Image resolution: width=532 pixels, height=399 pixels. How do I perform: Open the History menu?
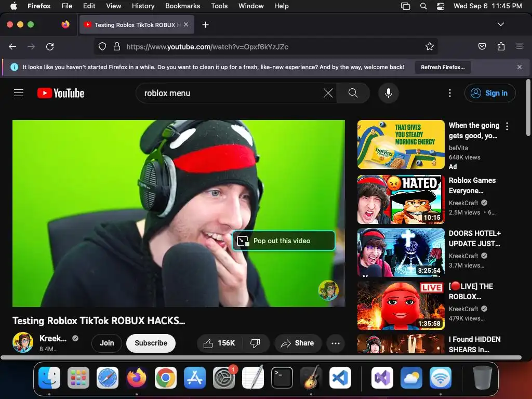(x=143, y=6)
